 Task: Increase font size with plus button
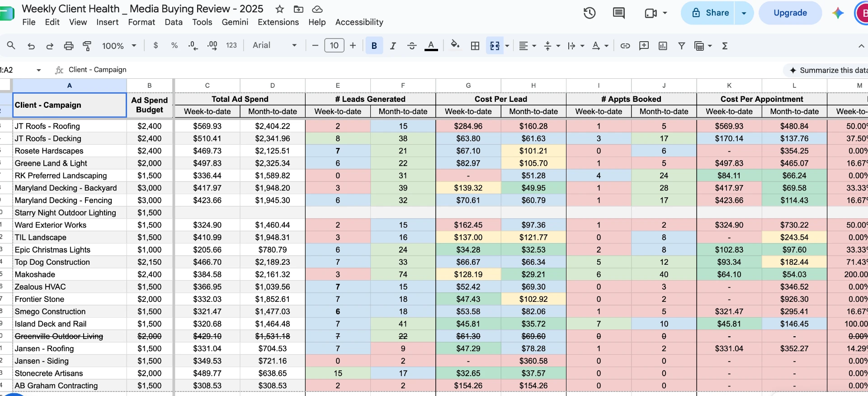[353, 45]
